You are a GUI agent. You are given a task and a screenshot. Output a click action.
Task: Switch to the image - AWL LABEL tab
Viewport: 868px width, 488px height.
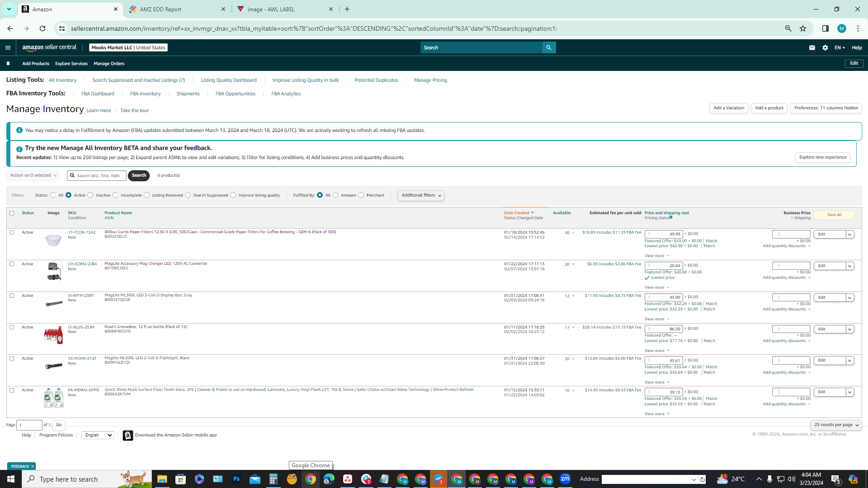[285, 9]
